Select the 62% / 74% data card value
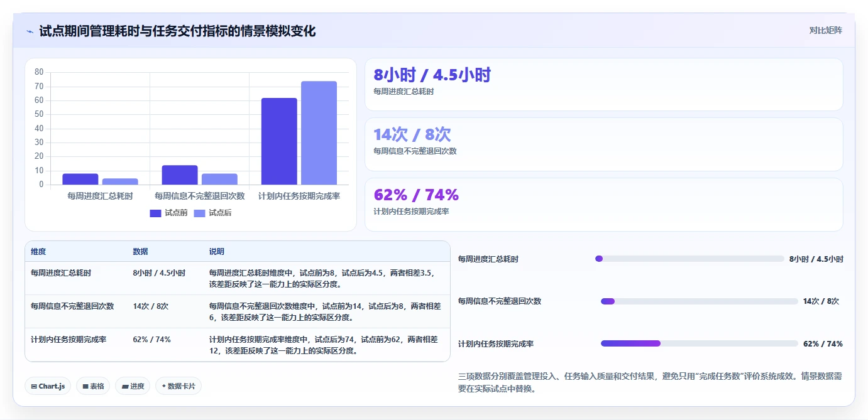Viewport: 868px width, 420px height. coord(416,195)
